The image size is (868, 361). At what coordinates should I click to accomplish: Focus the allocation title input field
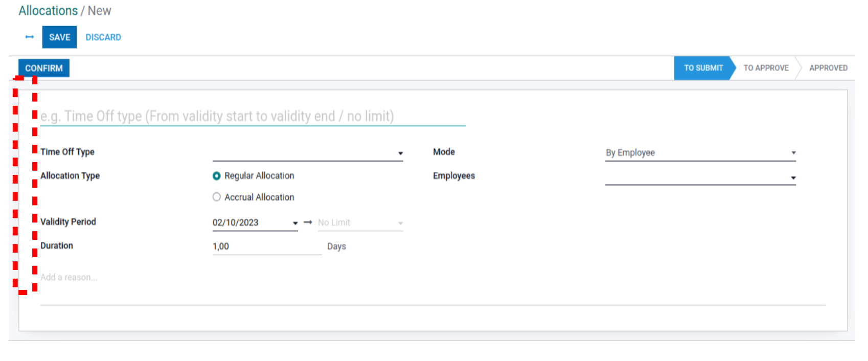click(253, 117)
